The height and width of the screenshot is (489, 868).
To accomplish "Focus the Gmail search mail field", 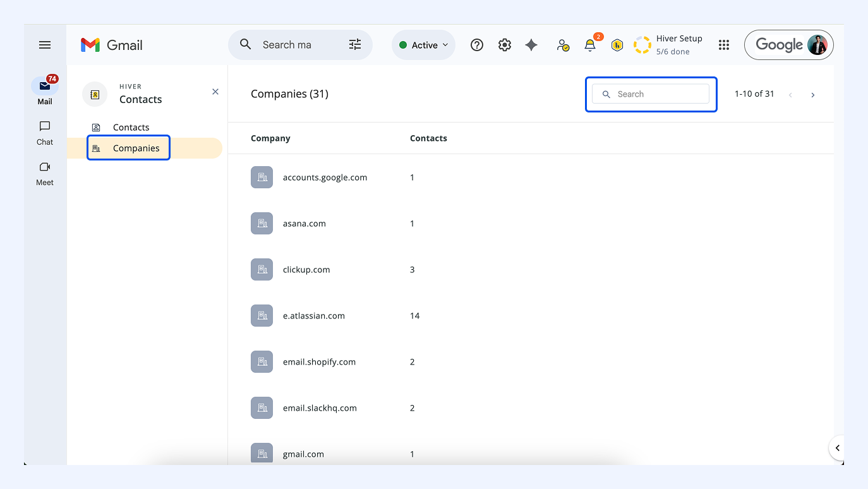I will pos(301,45).
